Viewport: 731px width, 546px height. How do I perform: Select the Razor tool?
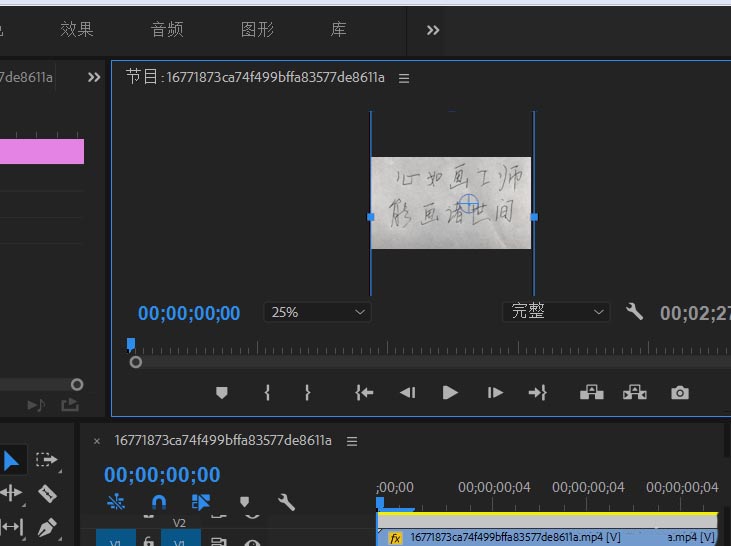46,493
